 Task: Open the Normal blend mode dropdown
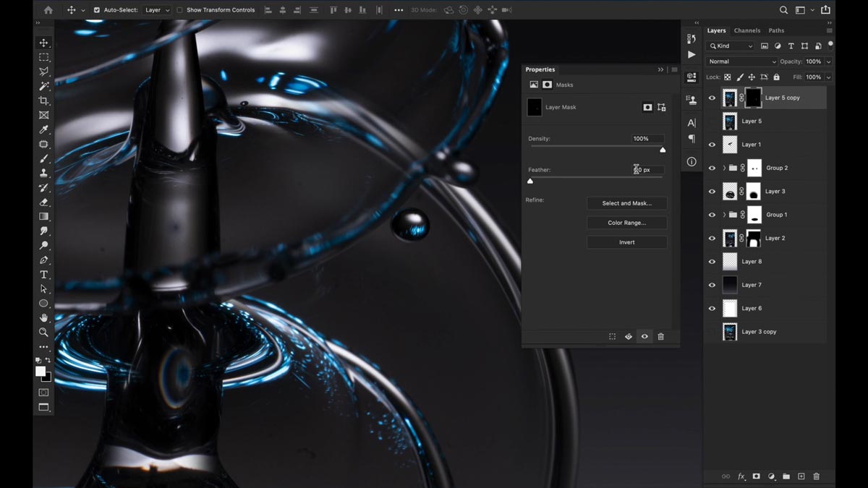click(x=742, y=61)
